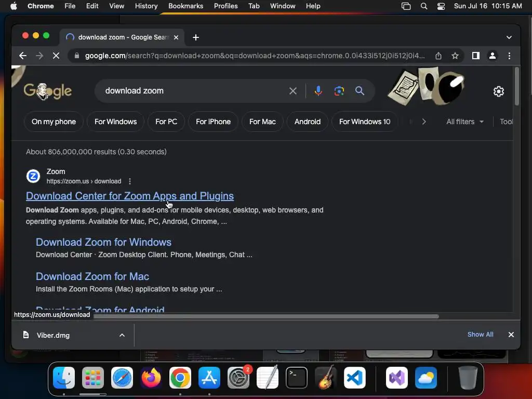Viewport: 532px width, 399px height.
Task: Open System Settings from the Dock
Action: [238, 378]
